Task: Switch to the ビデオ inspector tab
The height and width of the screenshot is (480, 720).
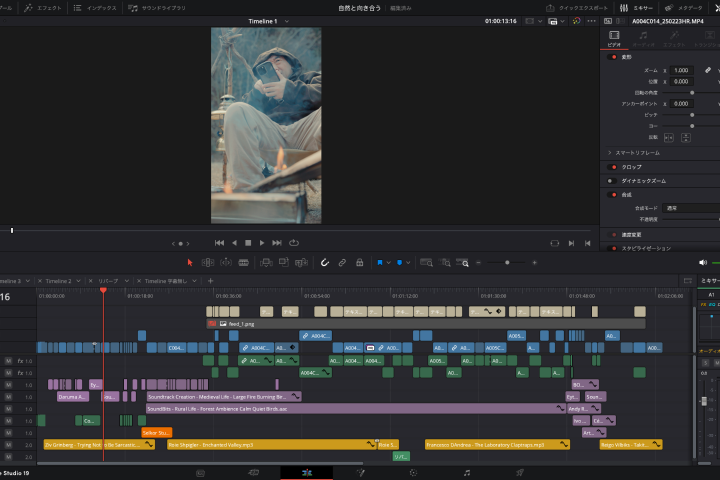Action: [614, 39]
